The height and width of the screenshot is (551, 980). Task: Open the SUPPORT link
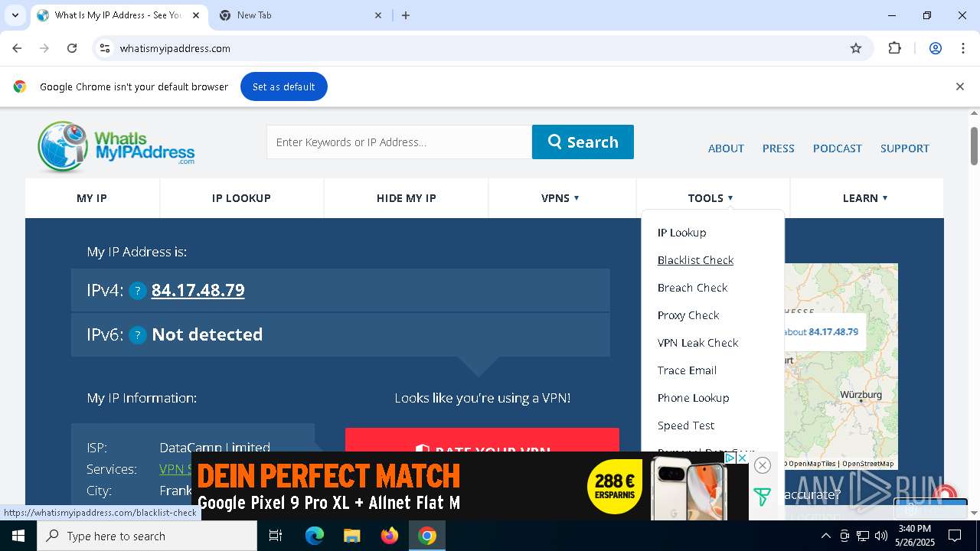905,148
